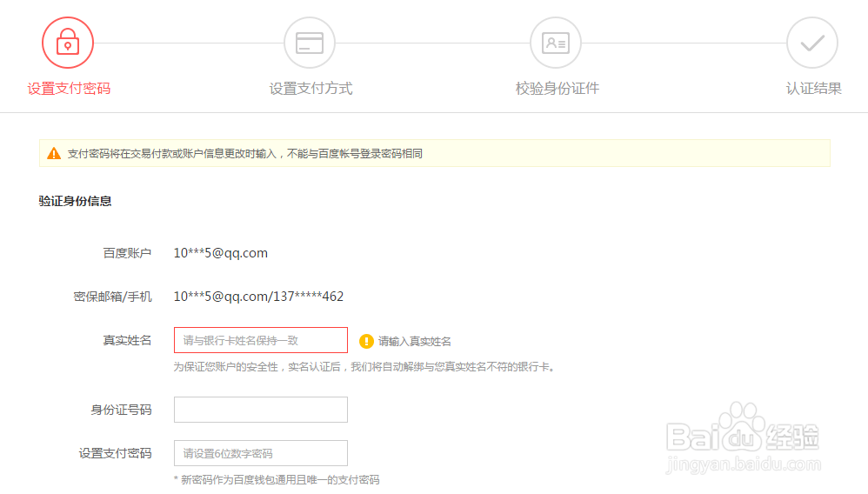868x494 pixels.
Task: Focus the 设置支付密码 input field
Action: pos(261,453)
